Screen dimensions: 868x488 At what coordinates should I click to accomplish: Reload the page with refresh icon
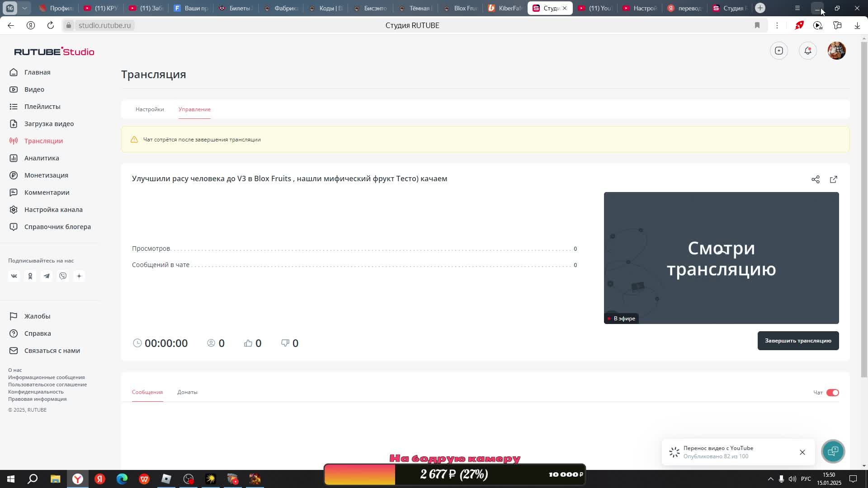pyautogui.click(x=51, y=25)
